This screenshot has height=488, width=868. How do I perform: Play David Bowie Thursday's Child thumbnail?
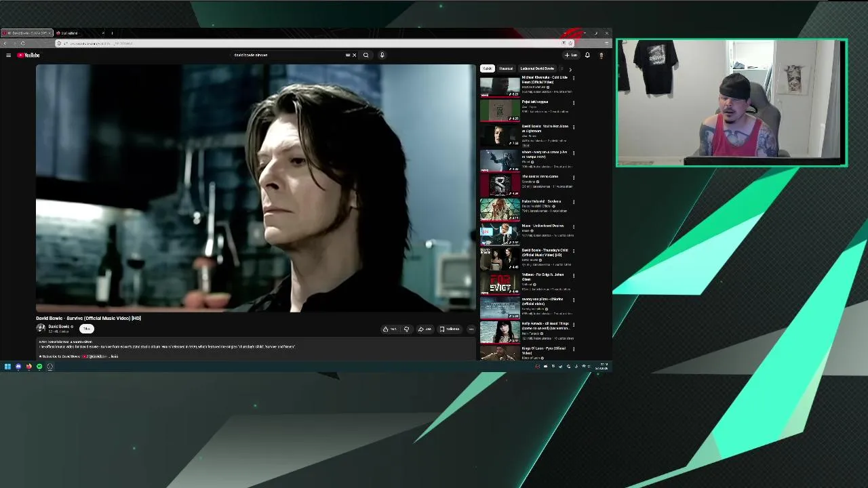[500, 258]
